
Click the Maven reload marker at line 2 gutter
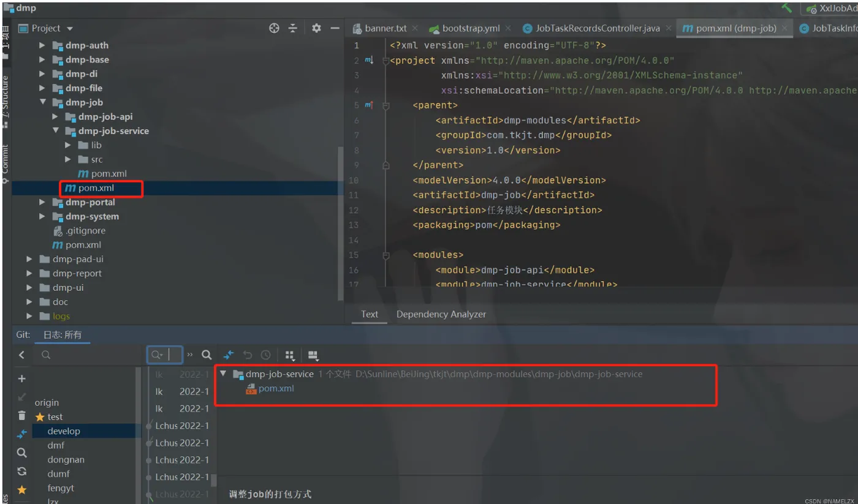tap(369, 60)
